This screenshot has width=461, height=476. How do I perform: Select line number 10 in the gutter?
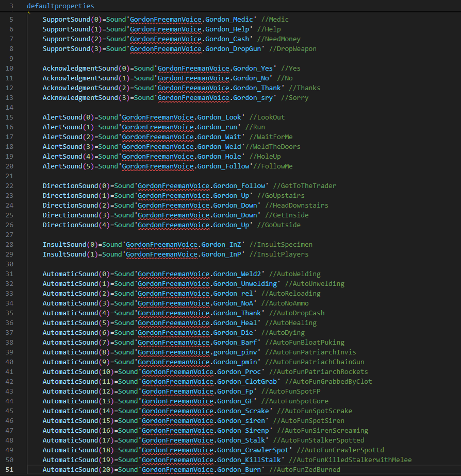coord(10,69)
